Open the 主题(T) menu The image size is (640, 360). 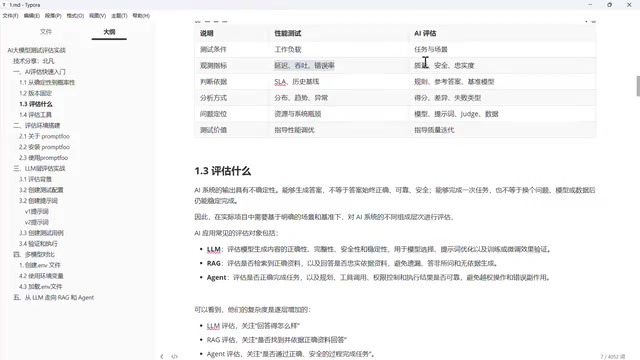[x=119, y=16]
